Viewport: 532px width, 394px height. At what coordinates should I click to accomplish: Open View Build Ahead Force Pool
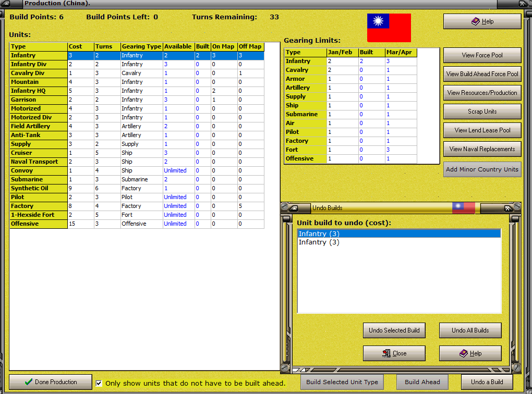click(482, 74)
